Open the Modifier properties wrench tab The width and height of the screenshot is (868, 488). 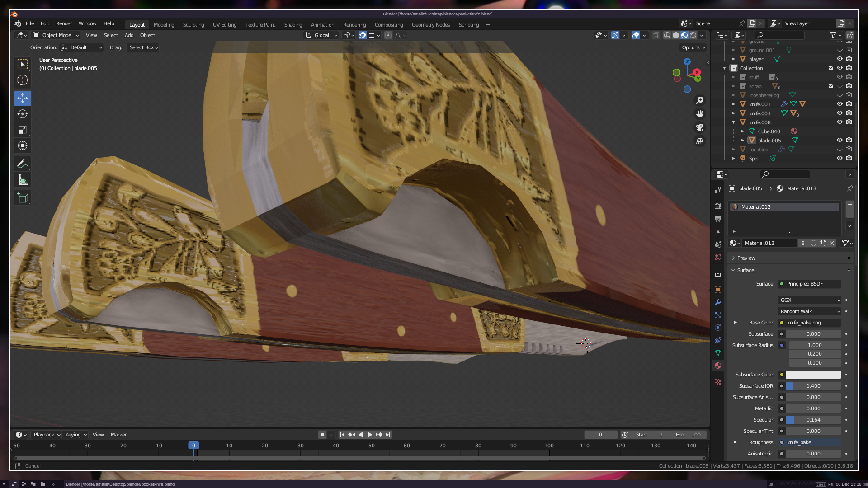(718, 302)
